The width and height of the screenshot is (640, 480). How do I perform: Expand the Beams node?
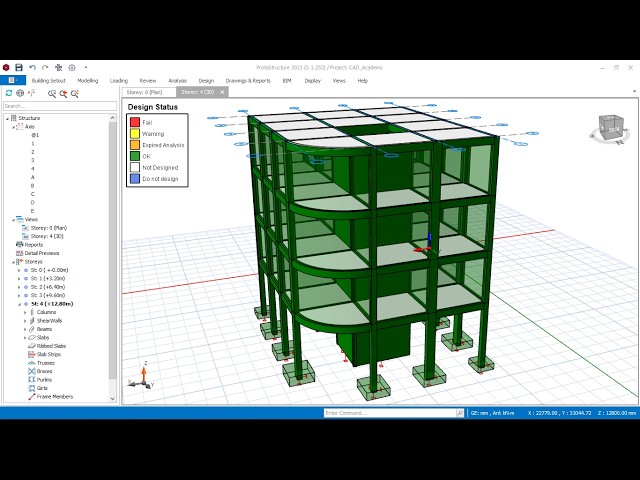[25, 329]
